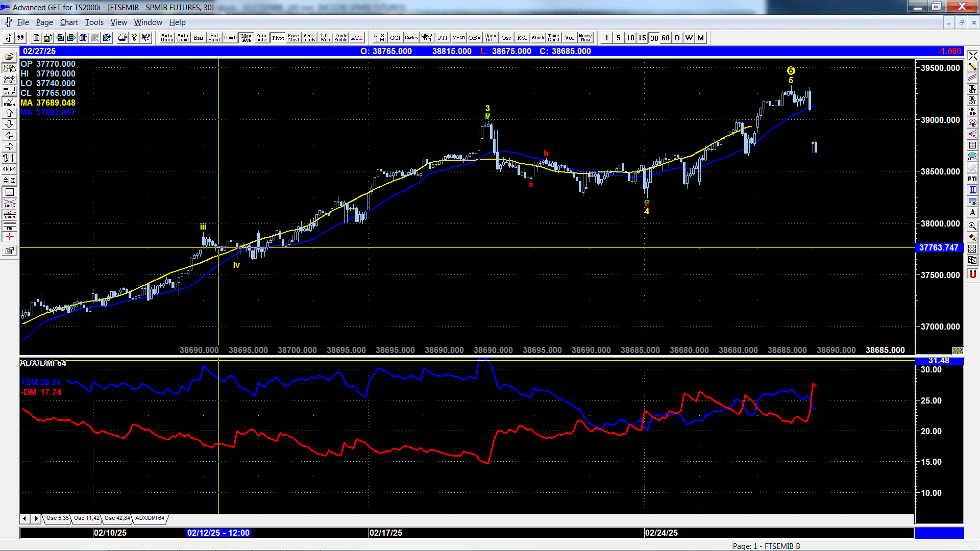Click the PTI tool icon
The height and width of the screenshot is (551, 980).
coord(972,179)
